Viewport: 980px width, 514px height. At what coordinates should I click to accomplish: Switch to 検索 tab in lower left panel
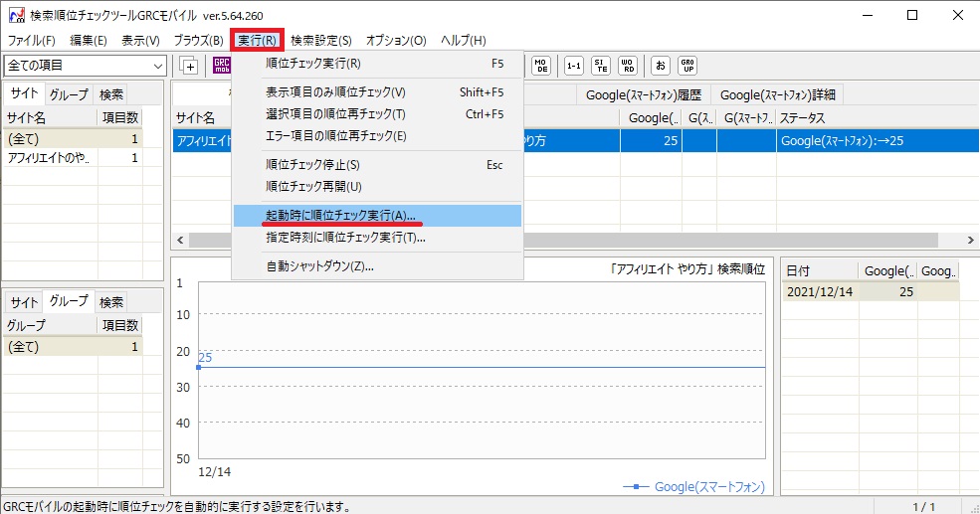[x=111, y=302]
